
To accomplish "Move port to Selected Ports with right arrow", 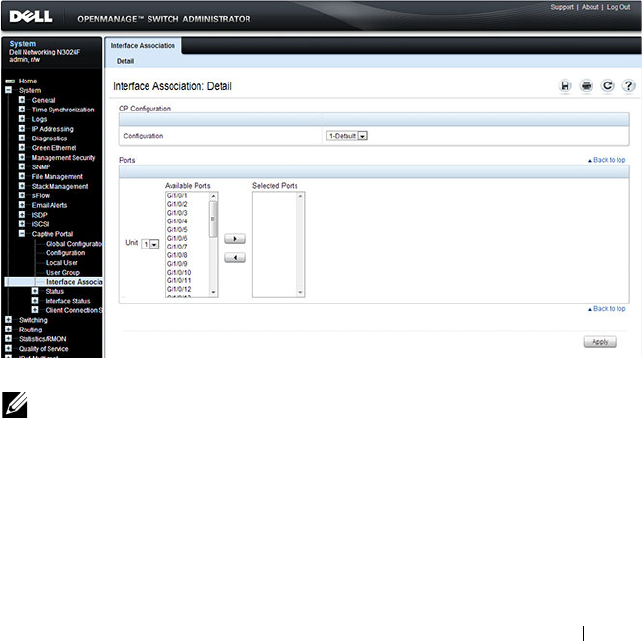I will (x=235, y=239).
